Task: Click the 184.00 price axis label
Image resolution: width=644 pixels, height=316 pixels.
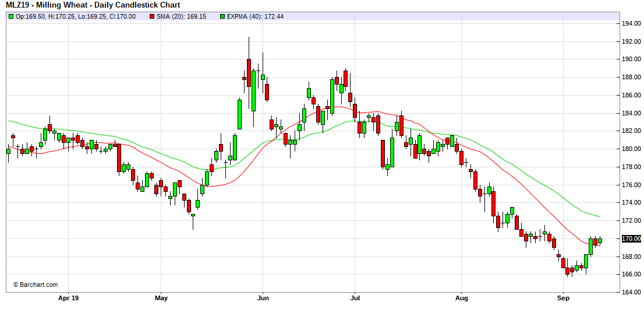Action: point(632,113)
